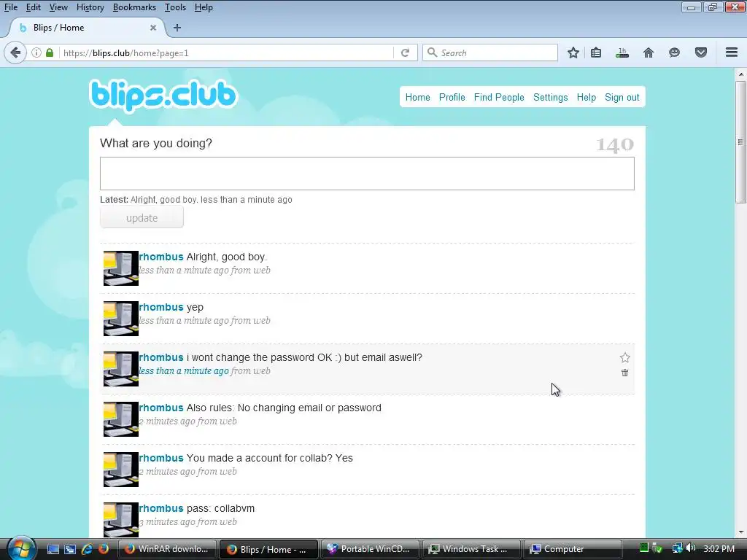Click the page vertical scrollbar thumb
This screenshot has height=560, width=747.
coord(740,142)
